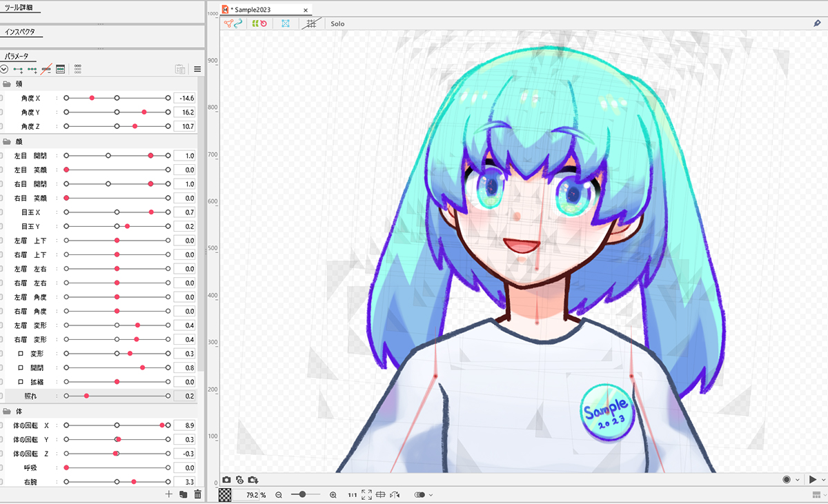Viewport: 828px width, 504px height.
Task: Collapse the 体 parameter folder
Action: click(x=8, y=411)
